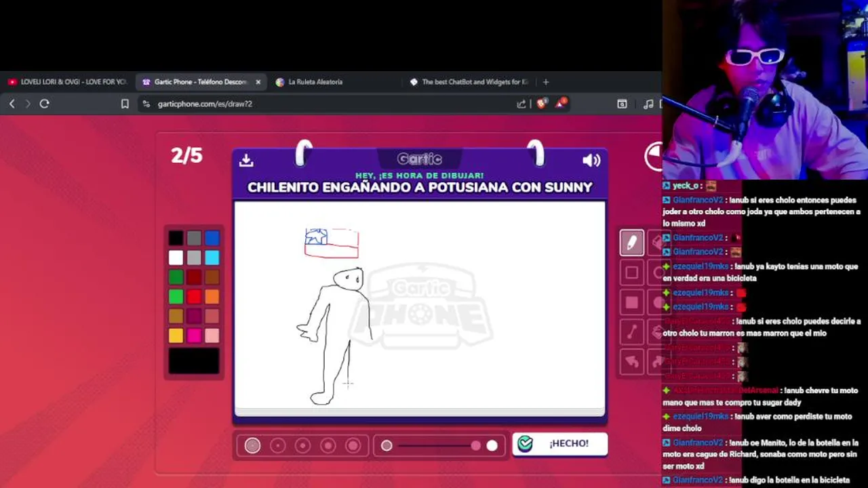868x488 pixels.
Task: Undo the last stroke
Action: [x=631, y=362]
